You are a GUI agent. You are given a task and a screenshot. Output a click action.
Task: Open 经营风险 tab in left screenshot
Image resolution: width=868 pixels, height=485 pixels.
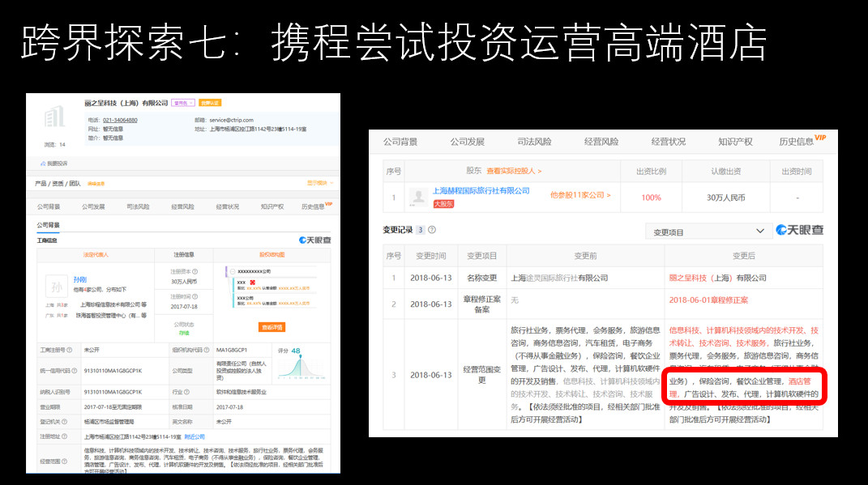tap(182, 206)
